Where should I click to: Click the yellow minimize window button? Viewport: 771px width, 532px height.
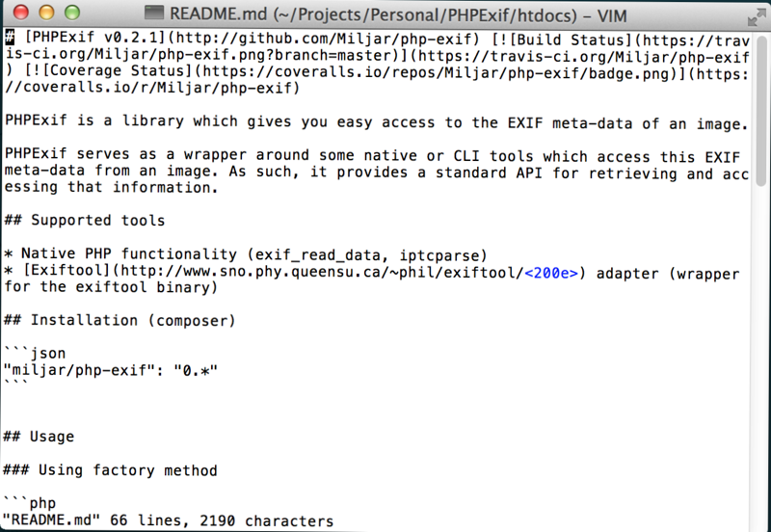click(x=46, y=13)
